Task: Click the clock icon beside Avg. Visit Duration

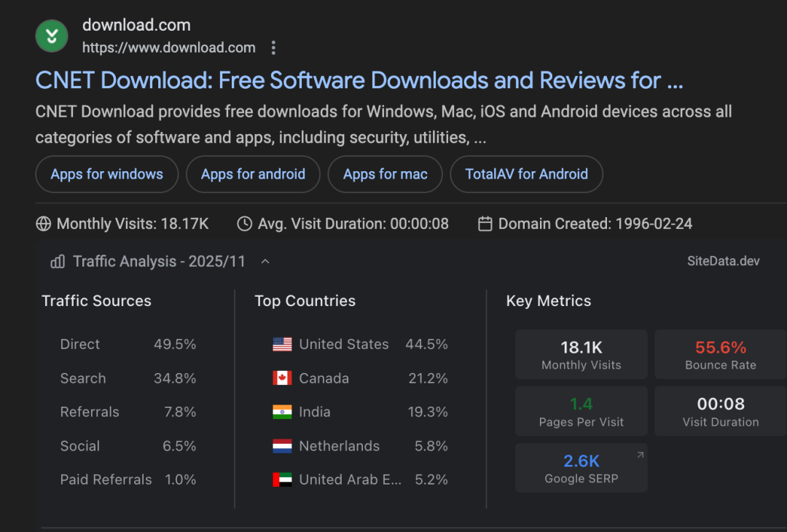Action: (244, 224)
